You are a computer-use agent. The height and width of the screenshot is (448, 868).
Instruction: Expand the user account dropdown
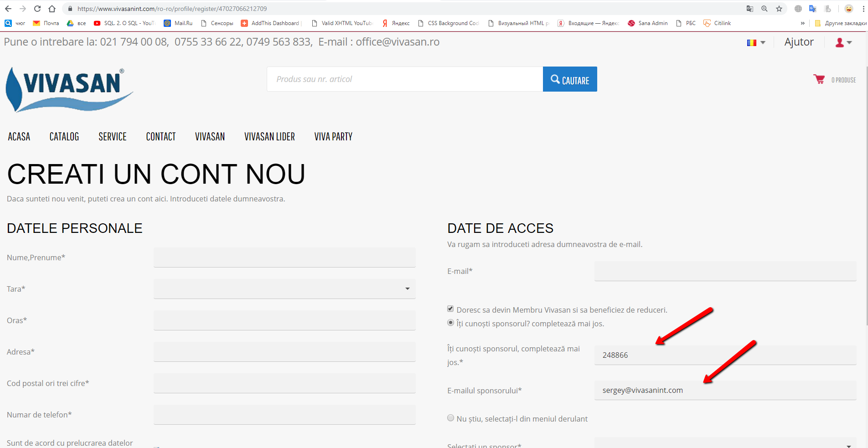click(x=843, y=42)
